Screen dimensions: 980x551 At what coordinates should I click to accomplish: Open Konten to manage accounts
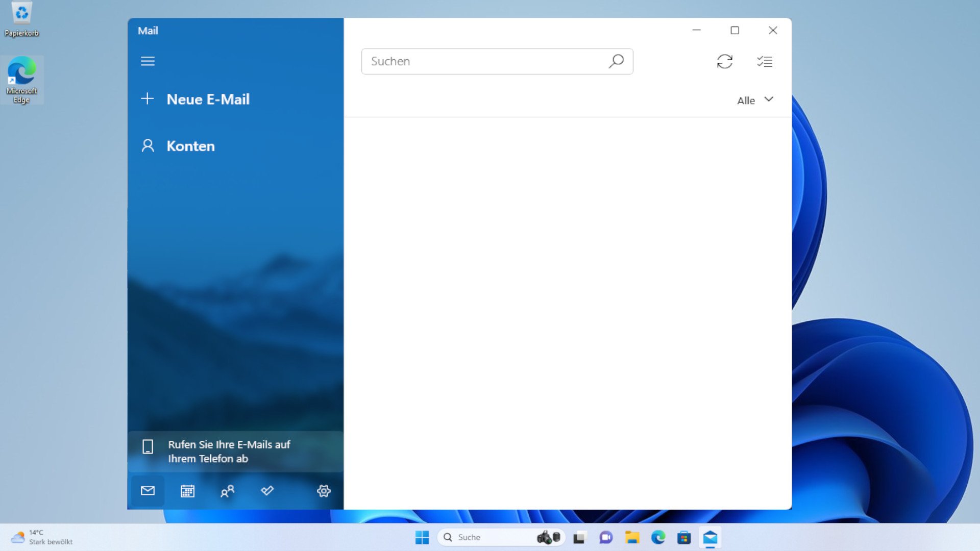pyautogui.click(x=190, y=146)
